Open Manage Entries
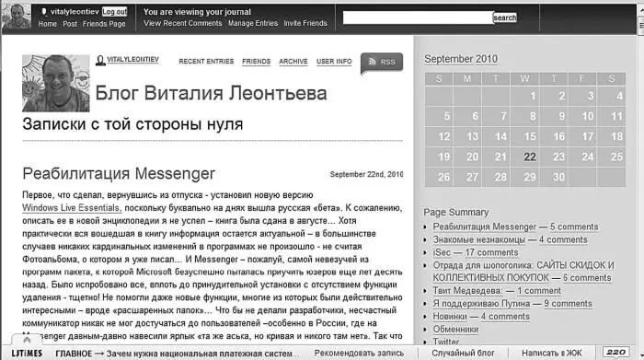This screenshot has width=644, height=360. point(253,23)
